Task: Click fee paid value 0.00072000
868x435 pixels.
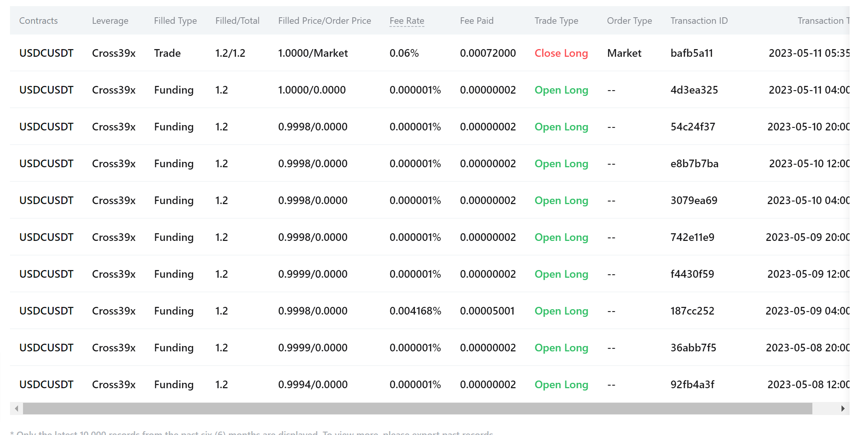Action: (x=488, y=53)
